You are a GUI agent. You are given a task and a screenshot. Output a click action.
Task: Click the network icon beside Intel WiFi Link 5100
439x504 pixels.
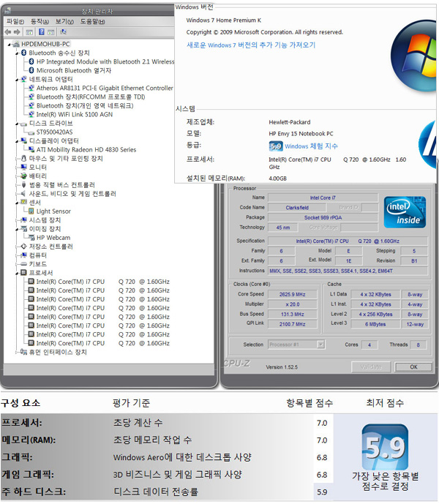[31, 114]
